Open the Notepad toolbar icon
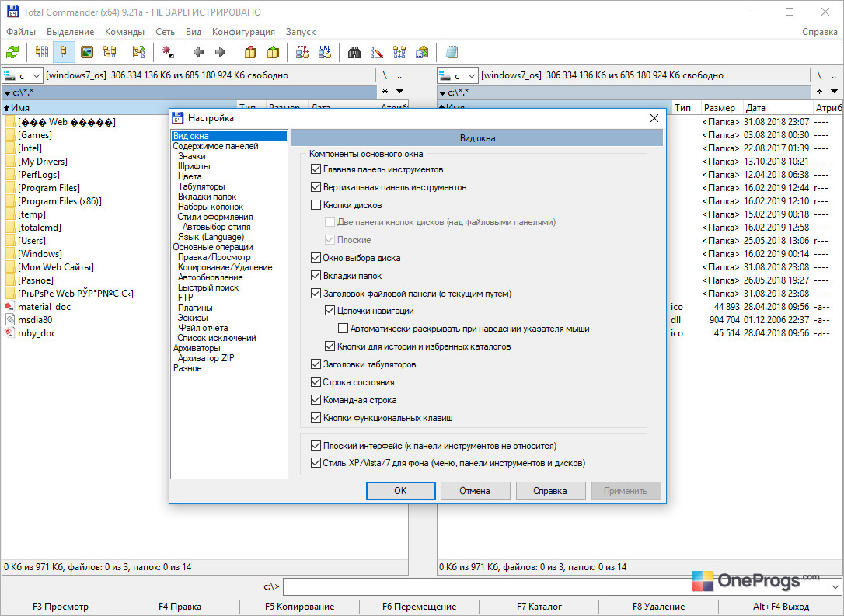 click(452, 52)
